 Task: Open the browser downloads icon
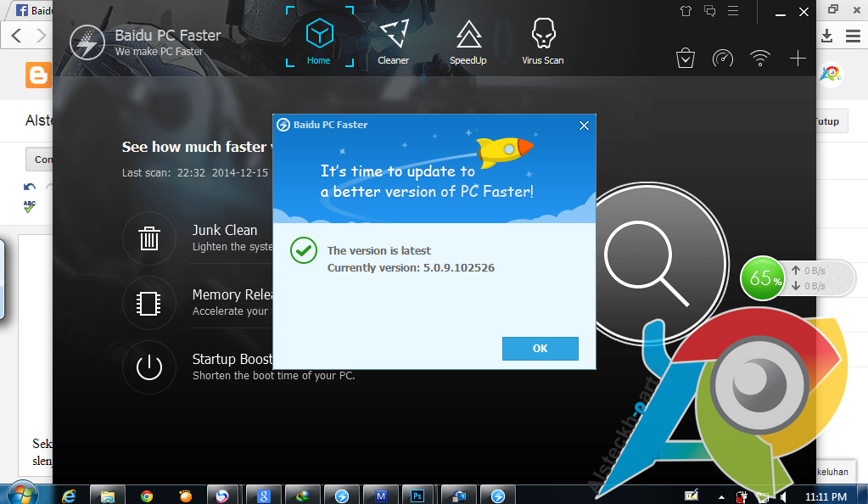827,36
